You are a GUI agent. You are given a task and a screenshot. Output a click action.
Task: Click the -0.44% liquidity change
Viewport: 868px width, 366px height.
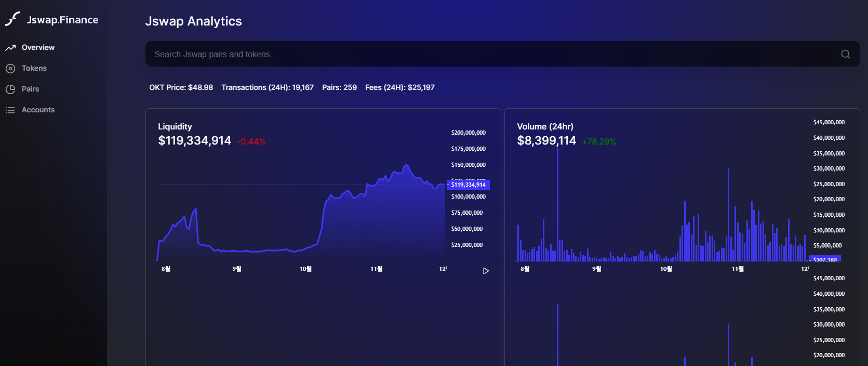251,141
